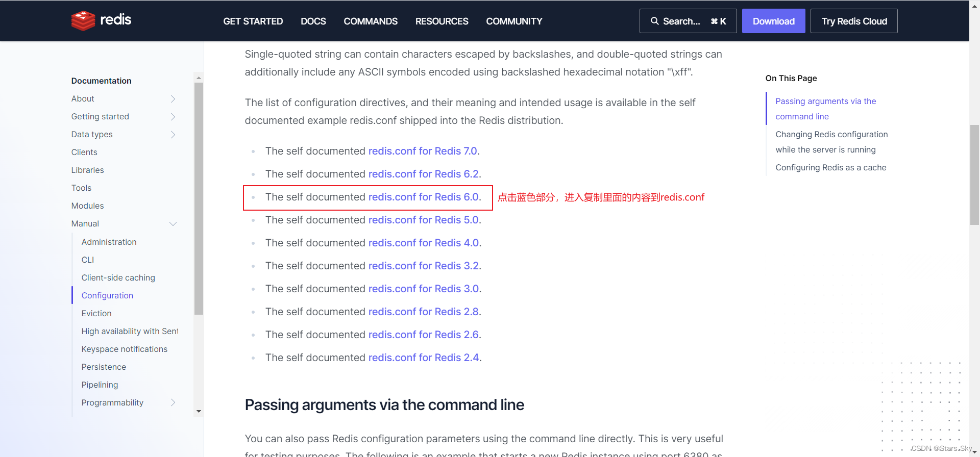
Task: Expand the About section chevron
Action: 173,99
